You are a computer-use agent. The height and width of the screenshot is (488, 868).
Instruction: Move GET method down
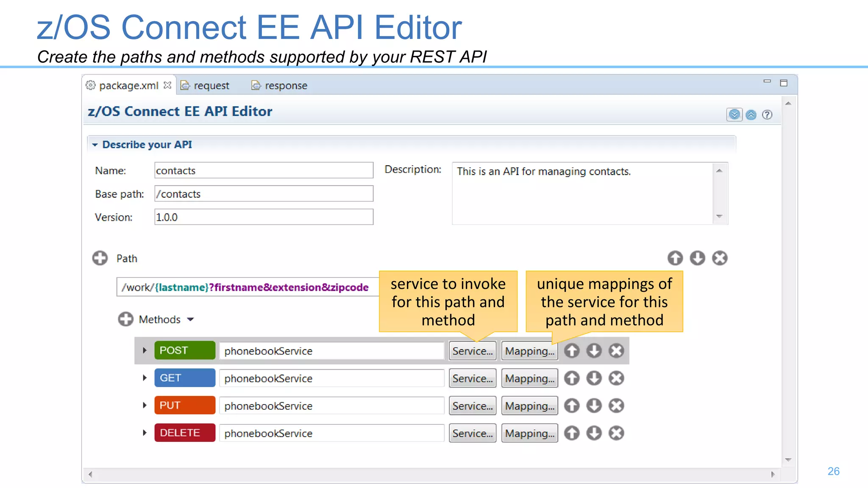tap(594, 378)
